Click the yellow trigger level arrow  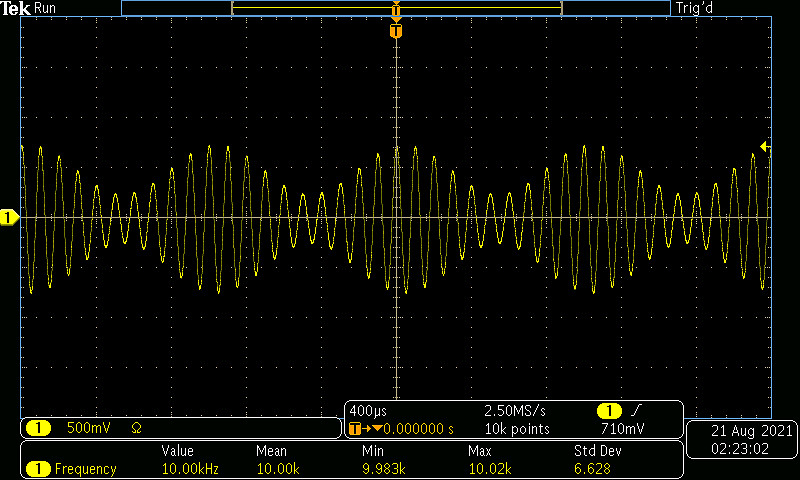point(765,147)
